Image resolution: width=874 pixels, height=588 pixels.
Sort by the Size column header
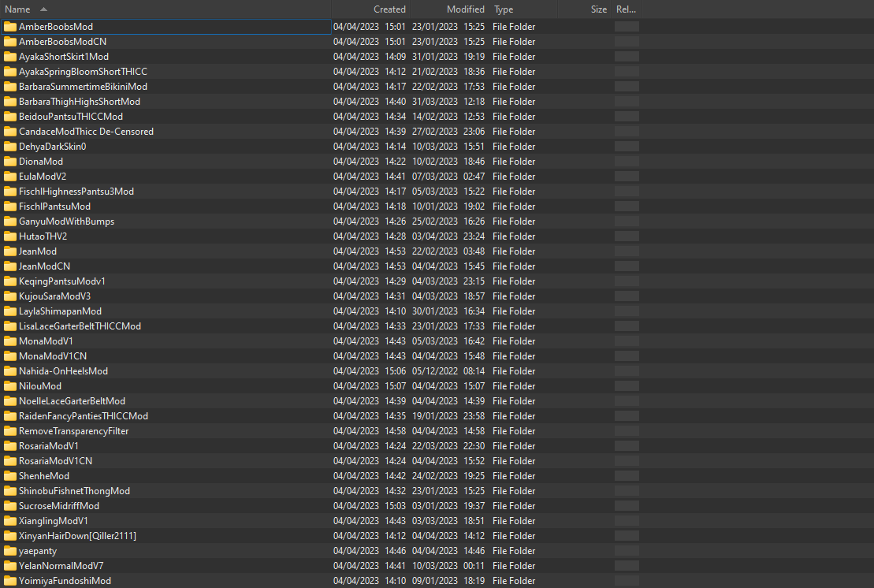tap(599, 9)
